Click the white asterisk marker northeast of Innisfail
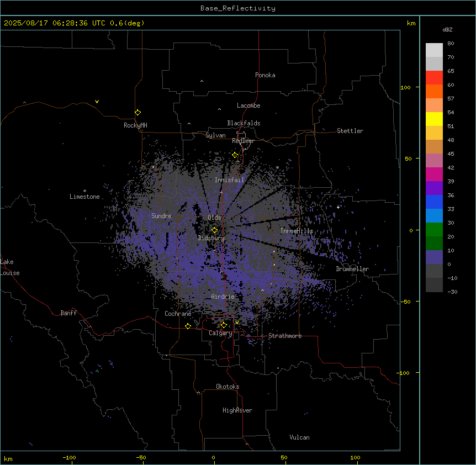The image size is (476, 465). click(277, 167)
